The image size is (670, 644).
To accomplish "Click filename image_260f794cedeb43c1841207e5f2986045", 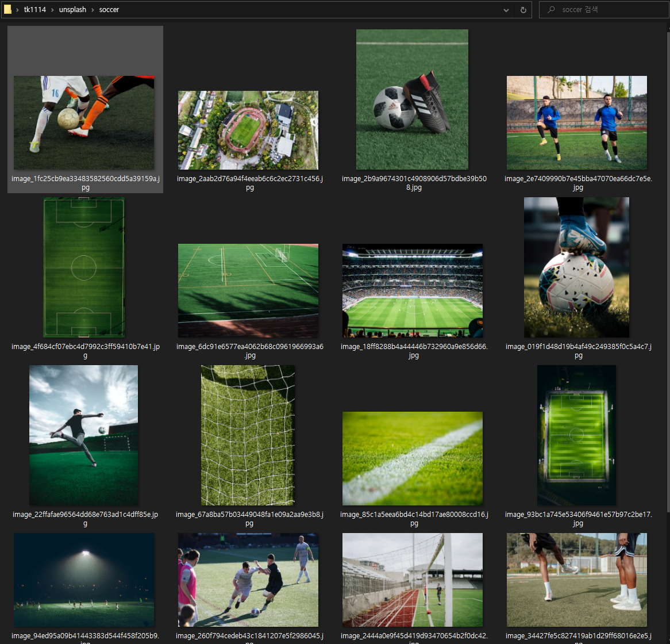I will tap(249, 637).
